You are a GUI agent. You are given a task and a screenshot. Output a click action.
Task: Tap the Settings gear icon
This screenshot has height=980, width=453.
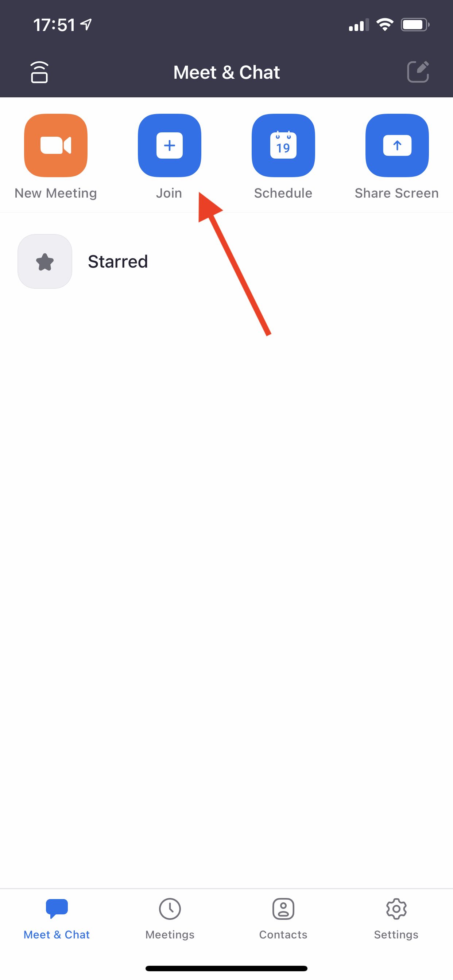(396, 909)
